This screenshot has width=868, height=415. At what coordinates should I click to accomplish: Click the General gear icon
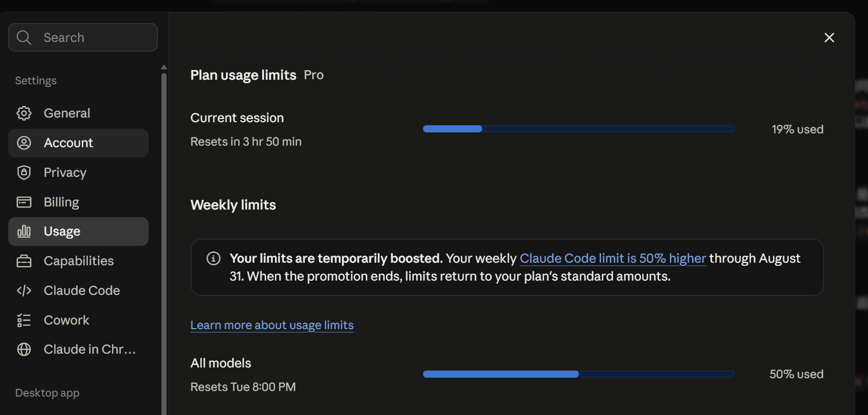point(24,113)
